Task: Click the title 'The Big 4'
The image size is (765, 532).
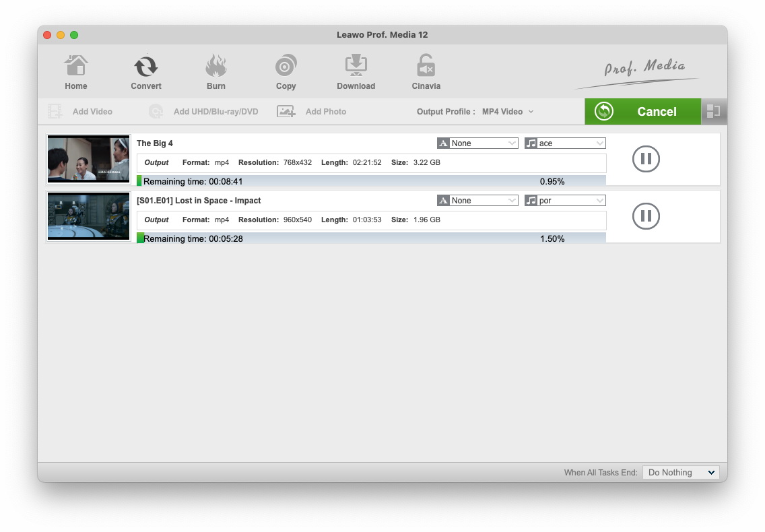Action: click(155, 143)
